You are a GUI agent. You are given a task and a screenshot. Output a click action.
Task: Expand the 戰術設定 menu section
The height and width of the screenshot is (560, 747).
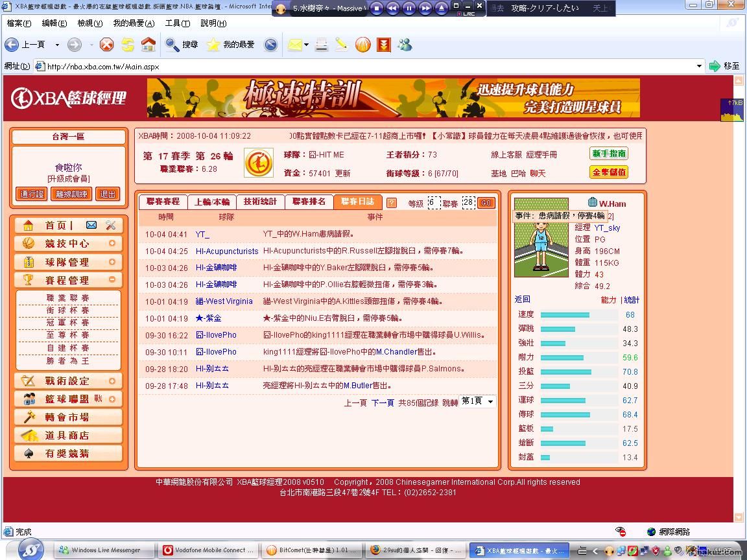click(x=112, y=381)
